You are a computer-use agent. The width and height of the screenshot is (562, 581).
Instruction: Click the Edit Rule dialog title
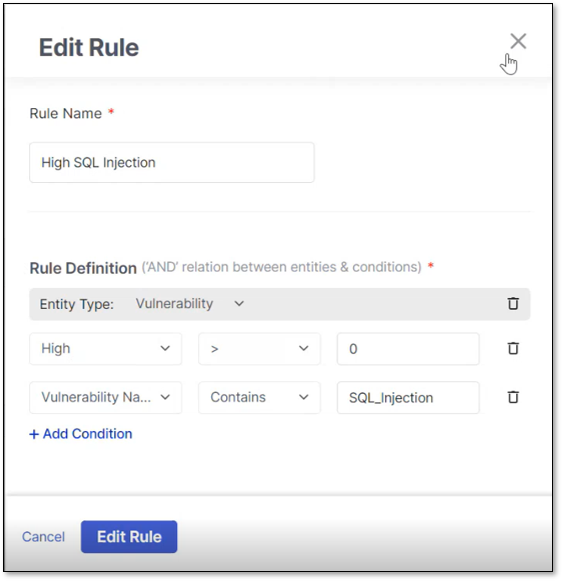pyautogui.click(x=89, y=47)
